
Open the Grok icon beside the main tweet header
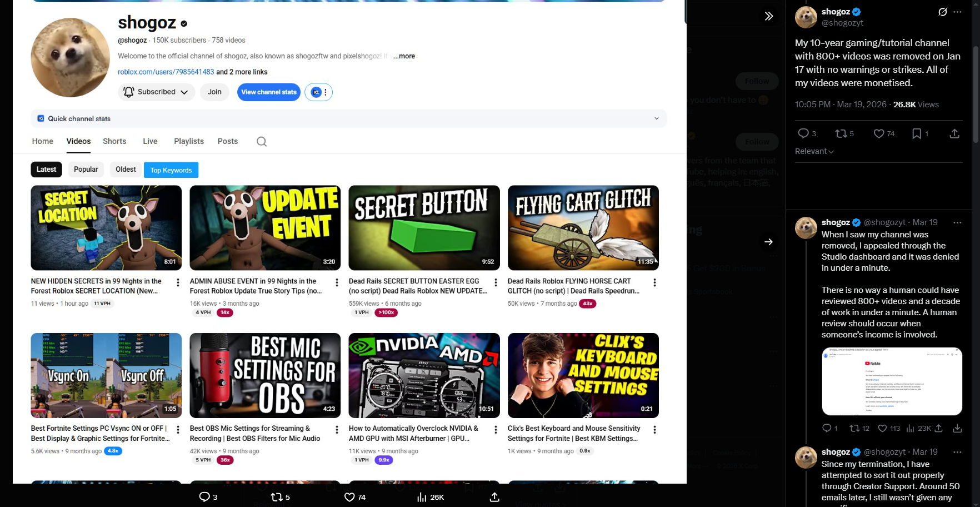pos(942,12)
